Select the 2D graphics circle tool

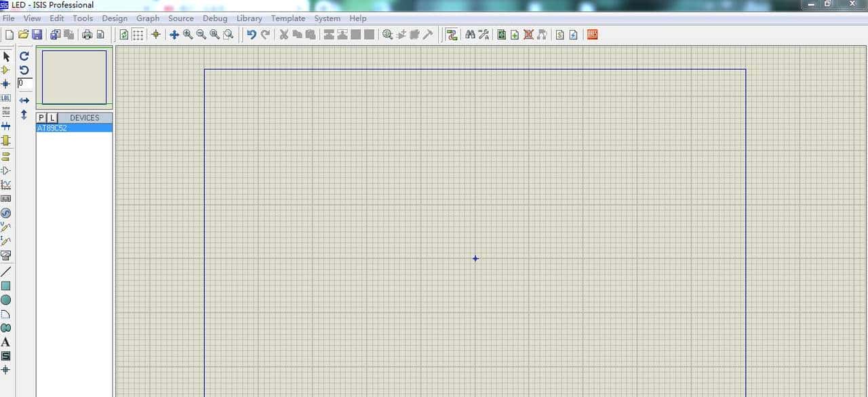(6, 300)
